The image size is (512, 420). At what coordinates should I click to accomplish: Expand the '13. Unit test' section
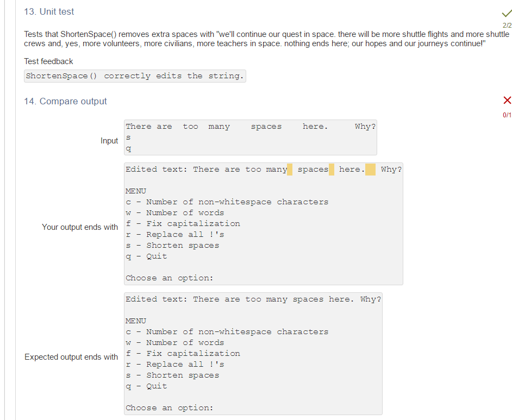click(x=49, y=11)
